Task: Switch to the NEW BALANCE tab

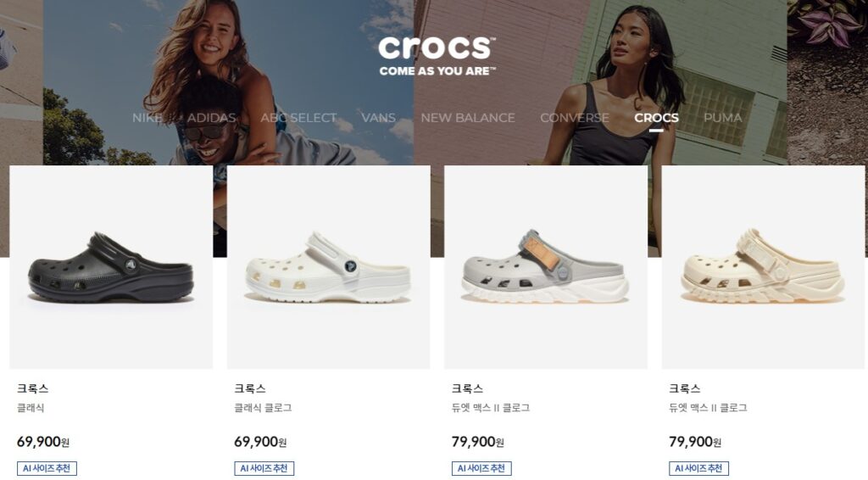Action: click(x=468, y=118)
